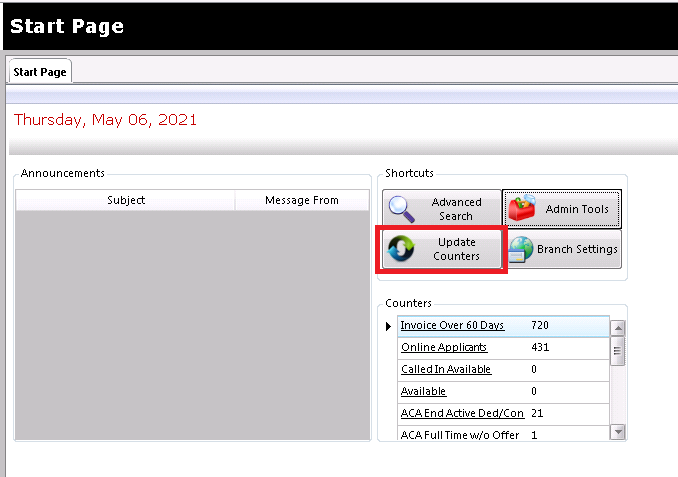Viewport: 678px width, 477px height.
Task: Open Called In Available counter link
Action: click(x=446, y=369)
